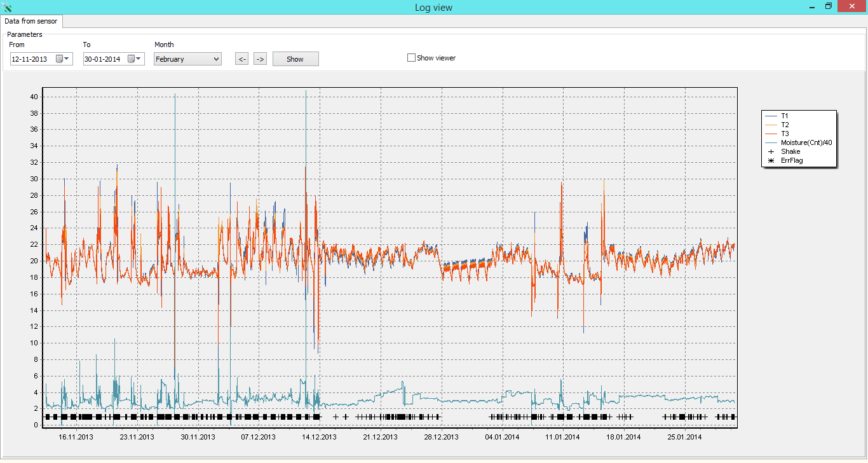Image resolution: width=868 pixels, height=463 pixels.
Task: Click the Shake legend entry
Action: (790, 151)
